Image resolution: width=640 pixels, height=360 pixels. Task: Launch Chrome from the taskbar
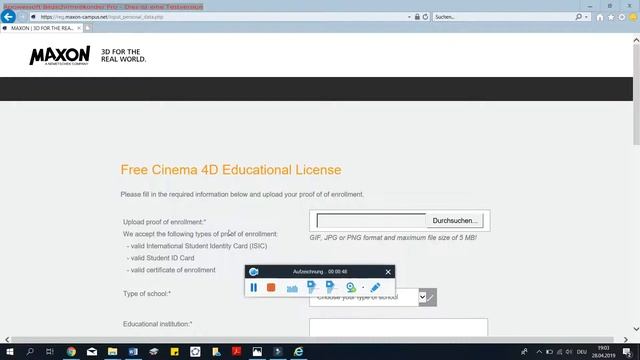coord(71,351)
